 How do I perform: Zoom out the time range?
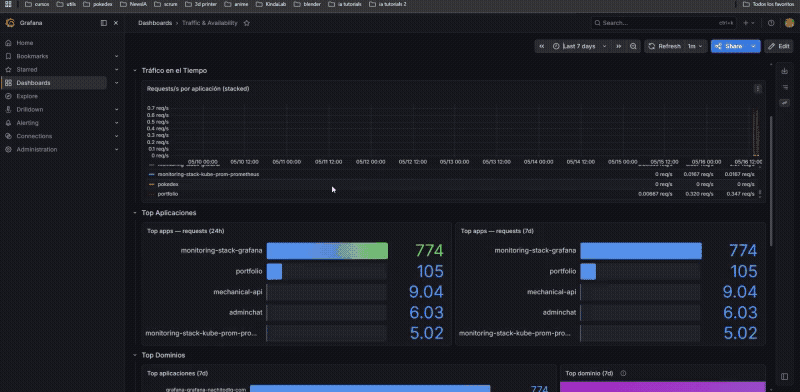633,46
